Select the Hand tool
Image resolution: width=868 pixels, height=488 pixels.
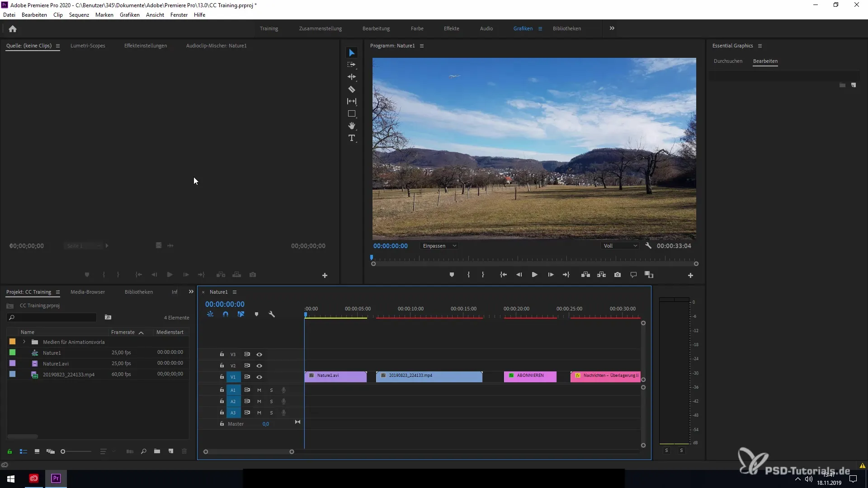coord(352,126)
